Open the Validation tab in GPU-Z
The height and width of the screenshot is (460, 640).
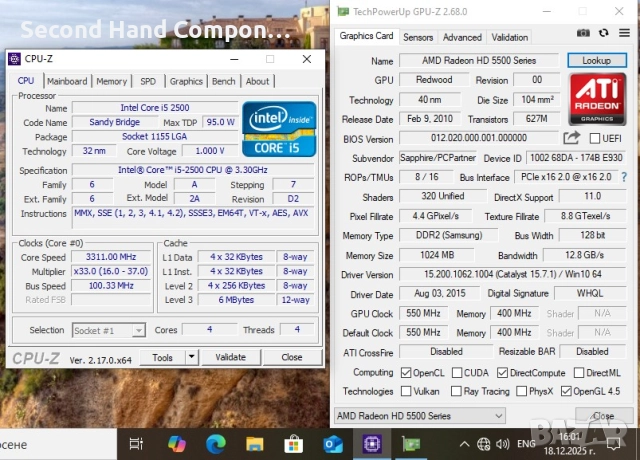pos(509,37)
